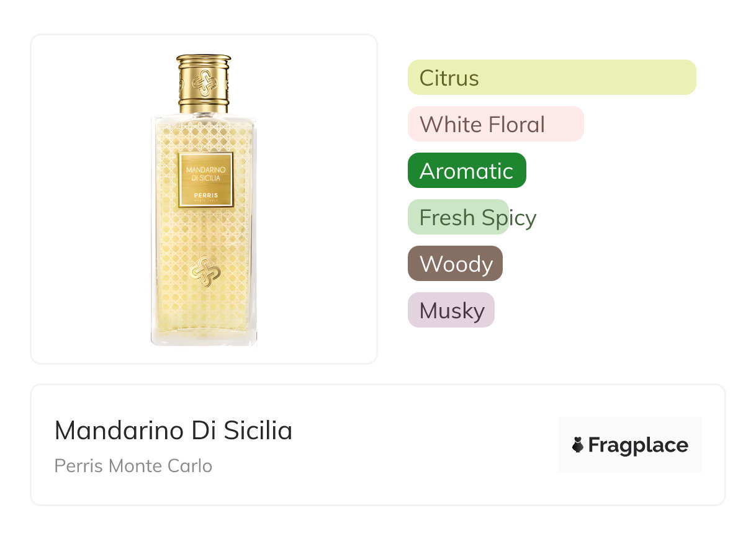Click the gold emblem on the lower bottle
This screenshot has height=536, width=756.
point(204,272)
